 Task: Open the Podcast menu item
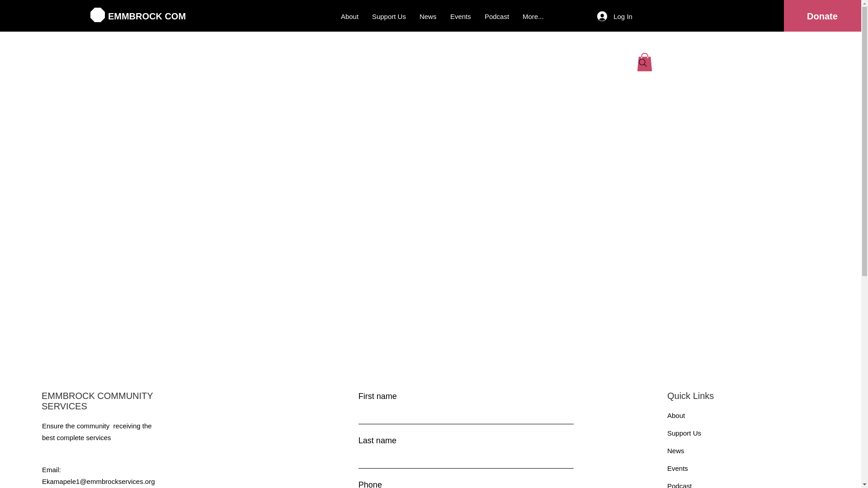coord(496,17)
